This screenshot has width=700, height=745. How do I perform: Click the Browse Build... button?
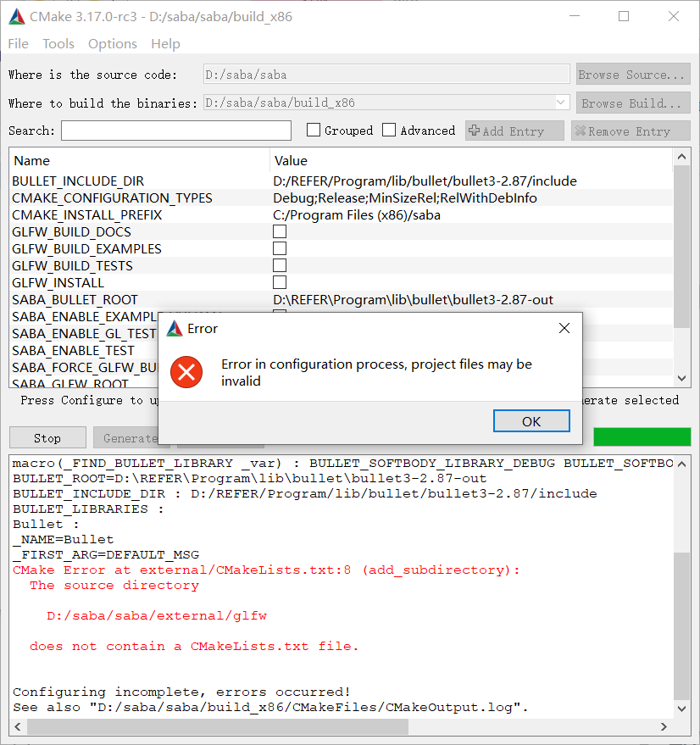[x=633, y=103]
